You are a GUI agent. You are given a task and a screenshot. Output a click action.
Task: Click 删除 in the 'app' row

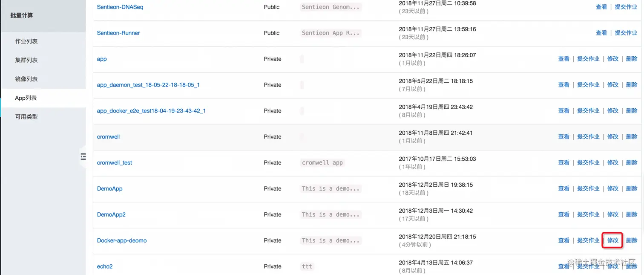(x=632, y=59)
